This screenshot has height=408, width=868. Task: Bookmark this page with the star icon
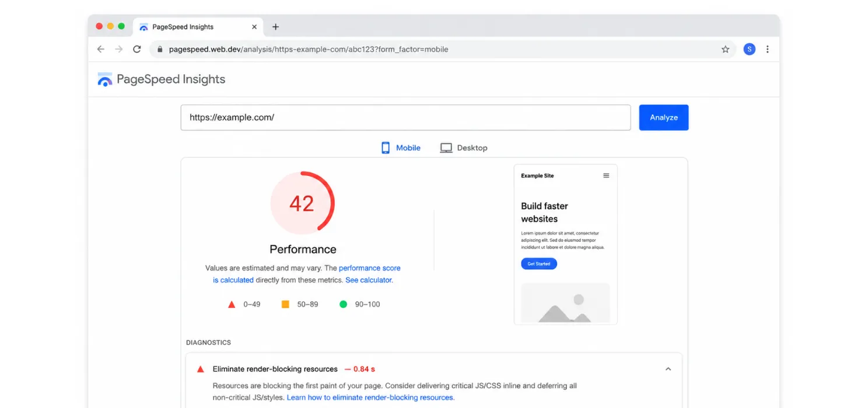coord(725,50)
